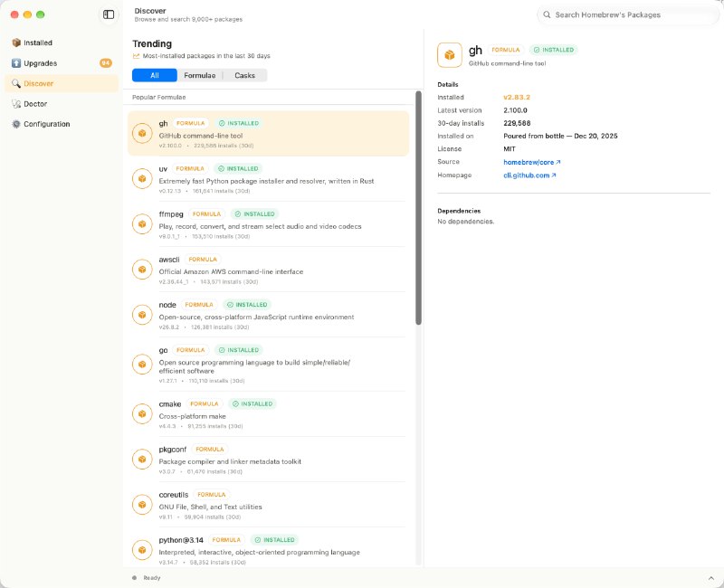Click the package icon of gh row
Screen dimensions: 724x588
[142, 133]
